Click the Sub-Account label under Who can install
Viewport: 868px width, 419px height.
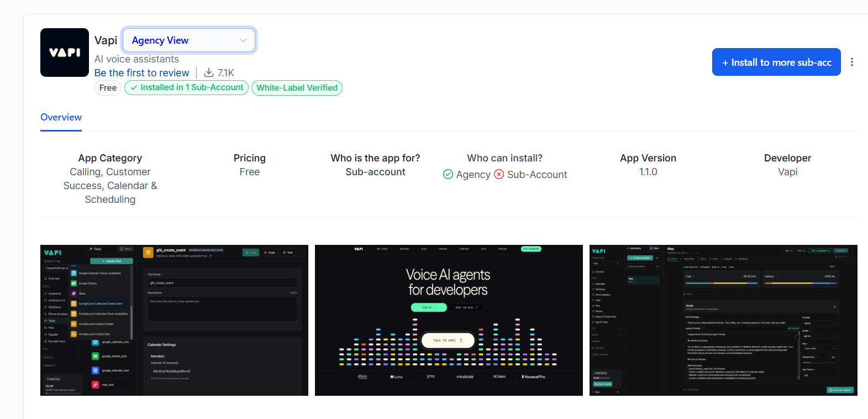(537, 175)
